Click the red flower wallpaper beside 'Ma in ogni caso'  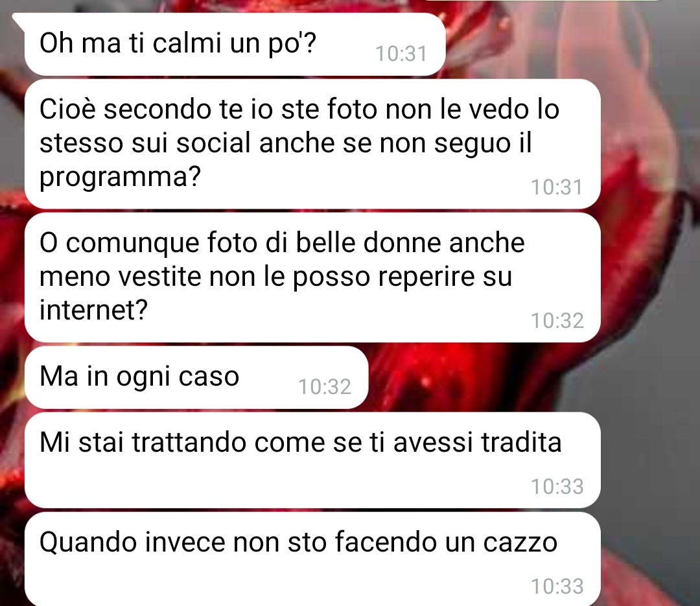click(x=447, y=377)
